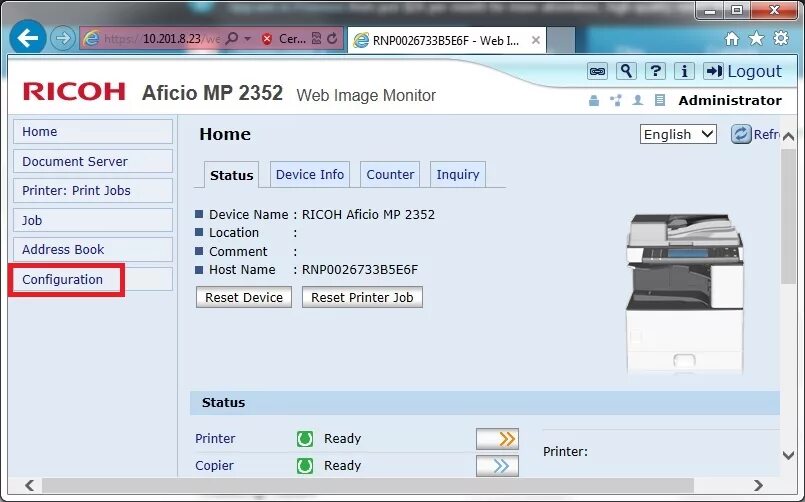The image size is (805, 502).
Task: Click the Printer green Ready status icon
Action: pyautogui.click(x=305, y=439)
